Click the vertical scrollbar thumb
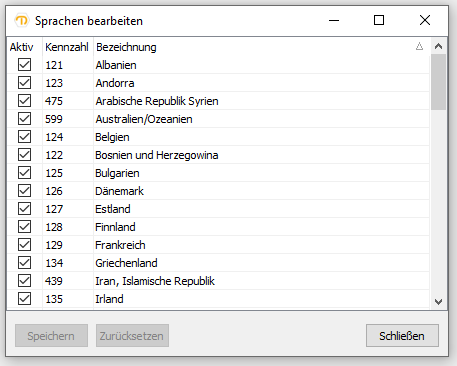The height and width of the screenshot is (366, 457). pos(438,82)
